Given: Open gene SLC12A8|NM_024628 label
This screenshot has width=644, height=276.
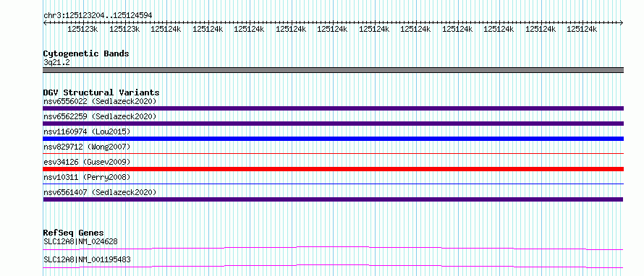Looking at the screenshot, I should click(80, 241).
